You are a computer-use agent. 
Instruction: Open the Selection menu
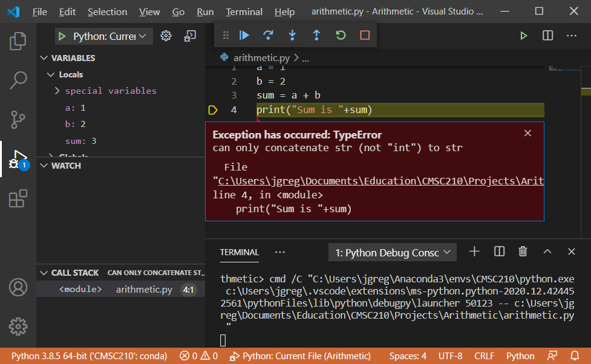click(x=108, y=12)
